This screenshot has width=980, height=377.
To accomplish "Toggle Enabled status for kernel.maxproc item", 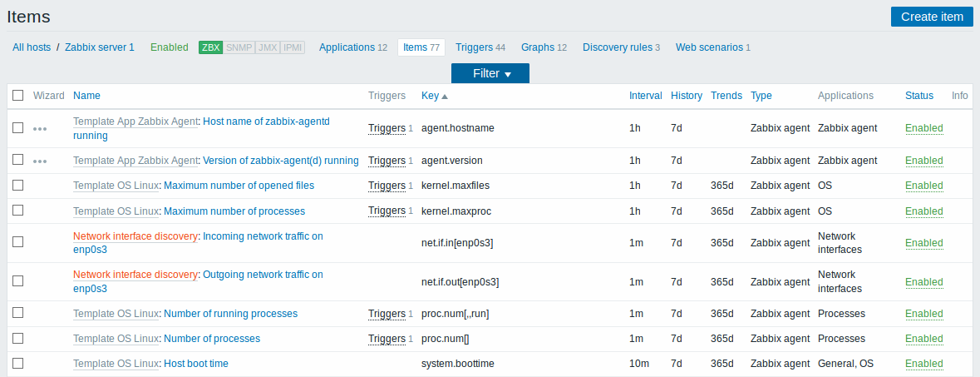I will (924, 211).
